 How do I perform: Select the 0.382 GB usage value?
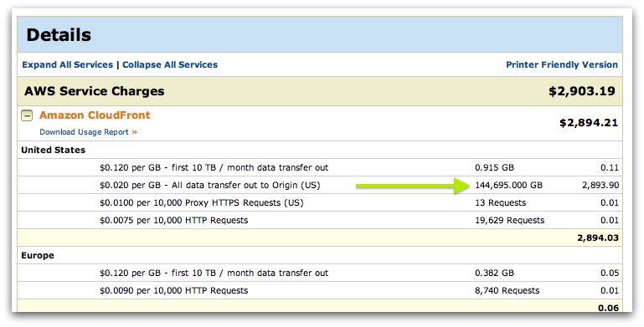click(x=494, y=273)
